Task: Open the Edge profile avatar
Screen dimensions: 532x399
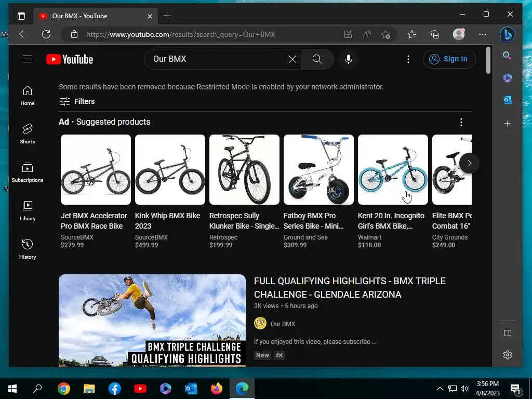Action: point(459,34)
